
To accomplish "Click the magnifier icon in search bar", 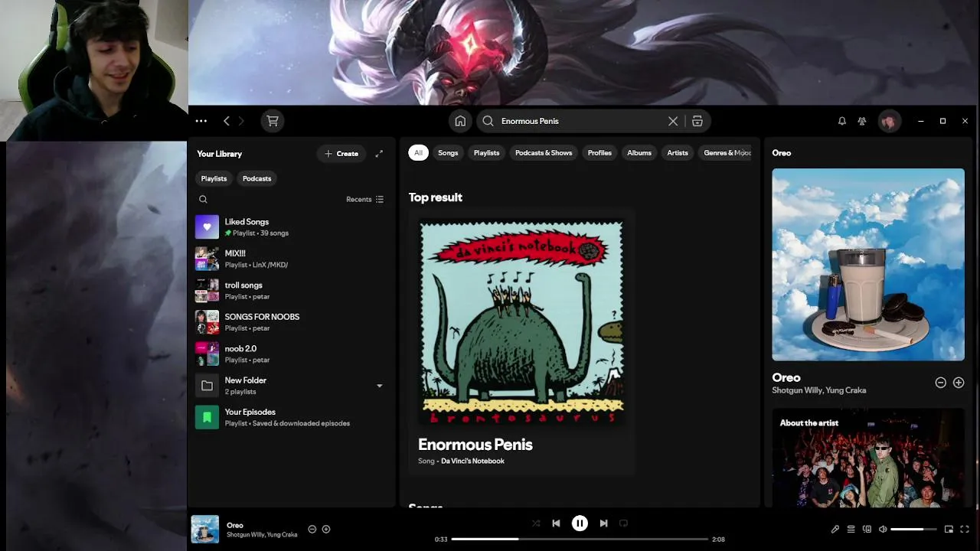I will pos(488,121).
